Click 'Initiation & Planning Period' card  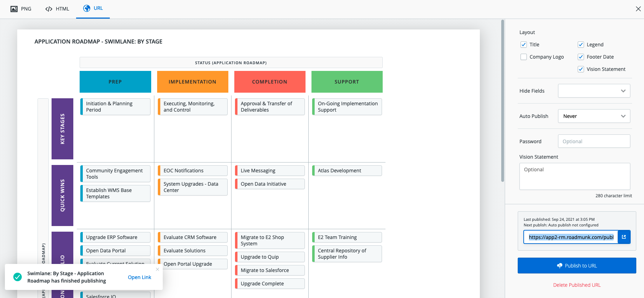[115, 107]
